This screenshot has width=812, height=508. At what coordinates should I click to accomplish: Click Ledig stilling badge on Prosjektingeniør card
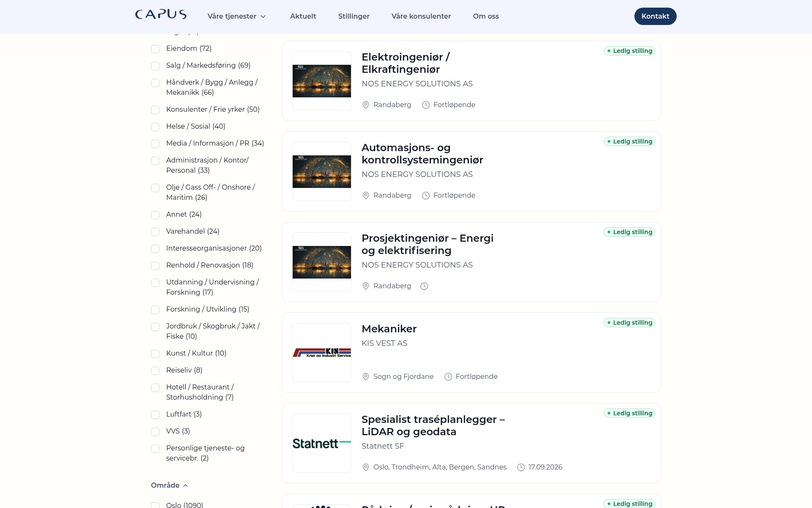coord(629,232)
